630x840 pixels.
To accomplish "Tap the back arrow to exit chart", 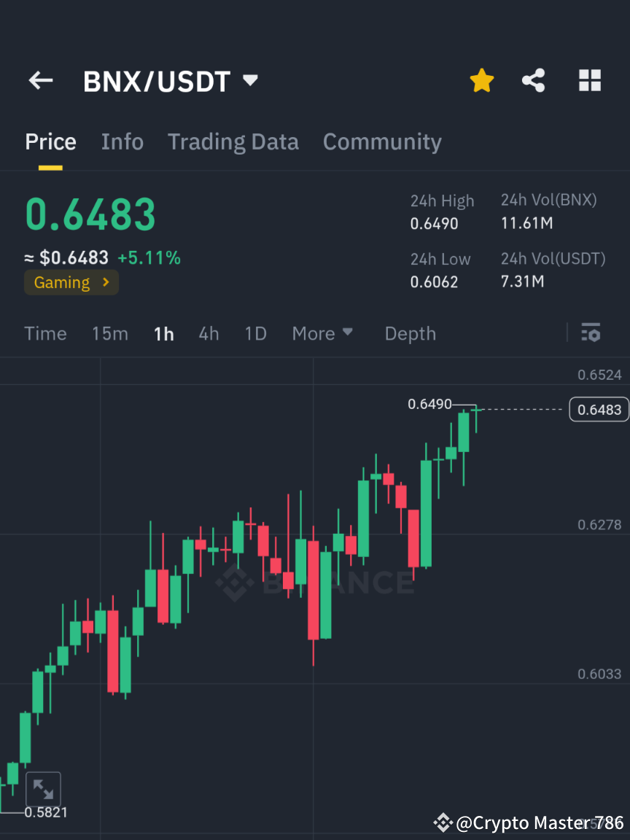I will pos(40,80).
